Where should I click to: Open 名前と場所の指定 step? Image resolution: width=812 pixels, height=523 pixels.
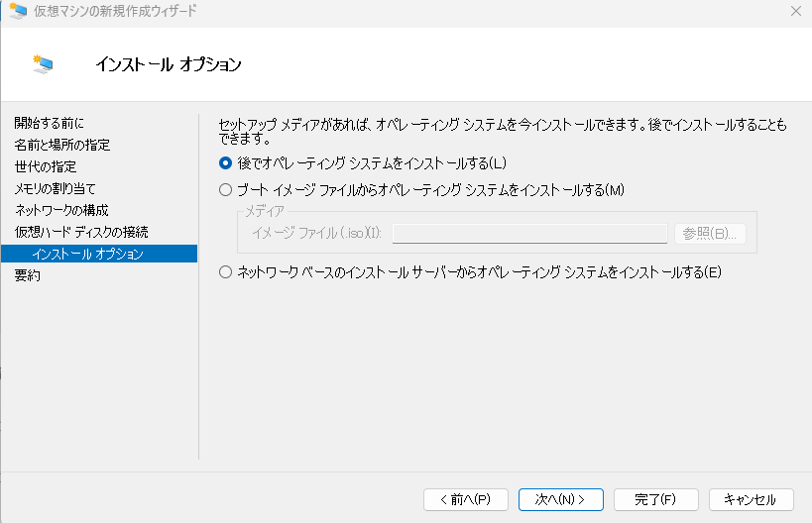tap(61, 145)
